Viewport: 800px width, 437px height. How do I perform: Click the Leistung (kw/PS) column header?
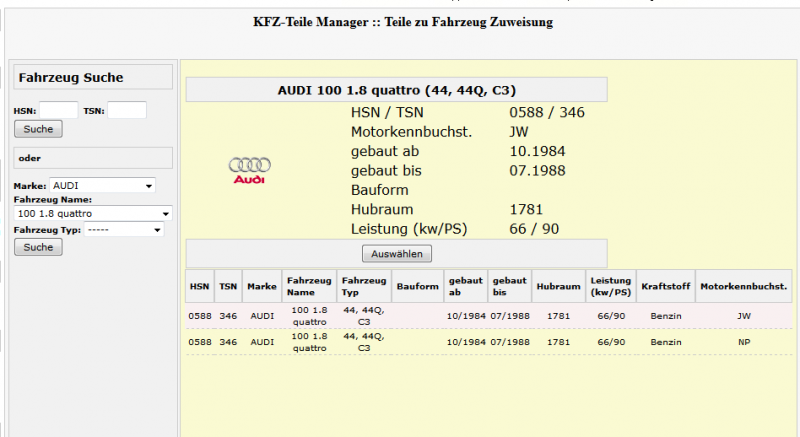611,286
